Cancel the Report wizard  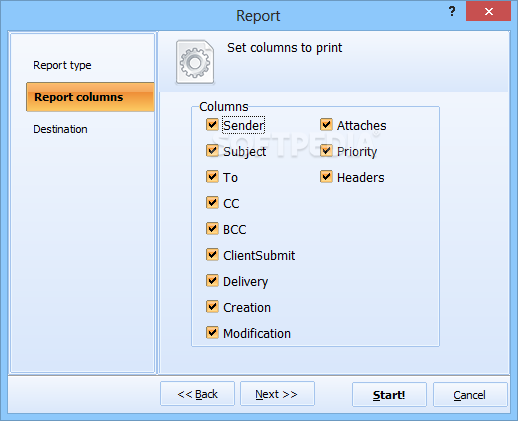(470, 395)
